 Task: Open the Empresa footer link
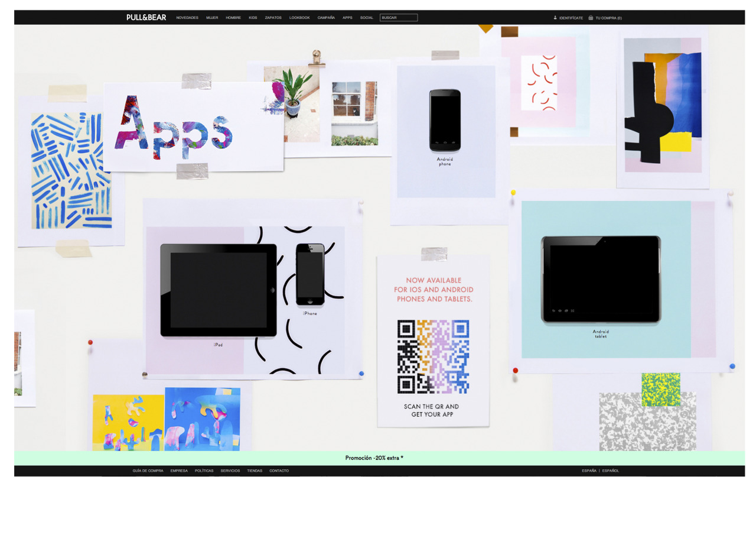pyautogui.click(x=179, y=471)
